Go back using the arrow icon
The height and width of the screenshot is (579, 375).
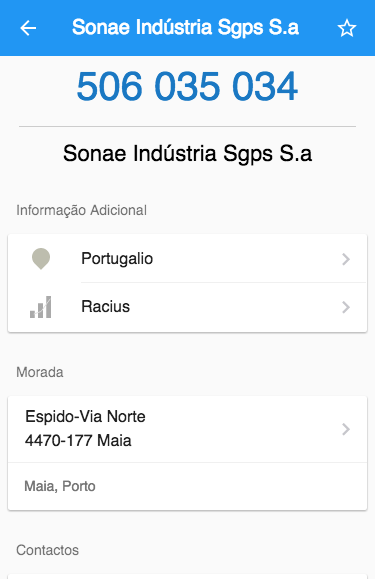tap(28, 28)
